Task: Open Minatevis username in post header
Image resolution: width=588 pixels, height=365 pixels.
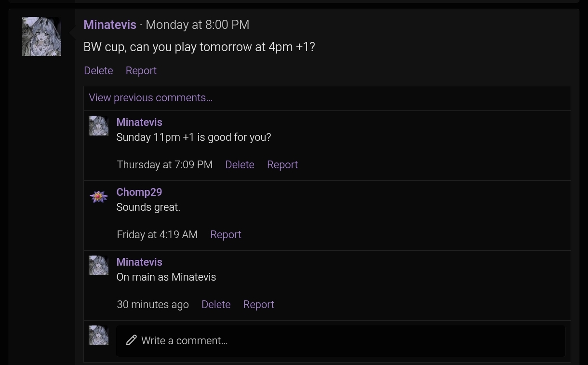Action: pos(110,25)
